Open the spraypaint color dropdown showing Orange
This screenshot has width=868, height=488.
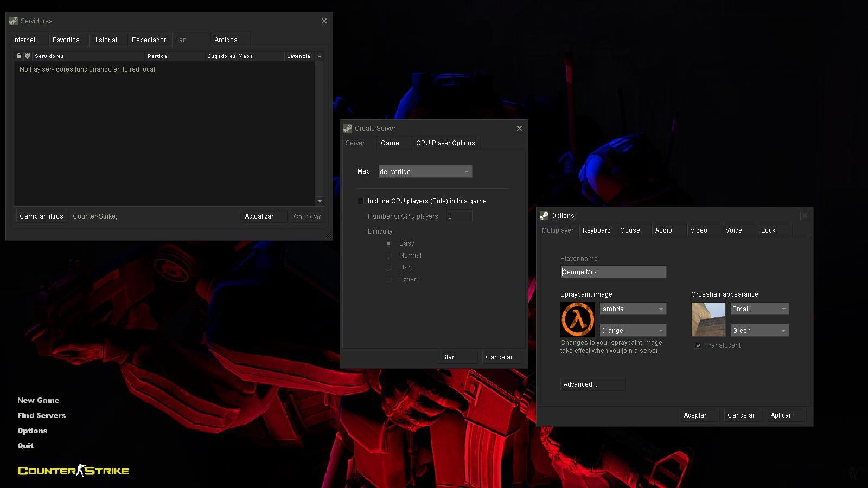pos(633,331)
